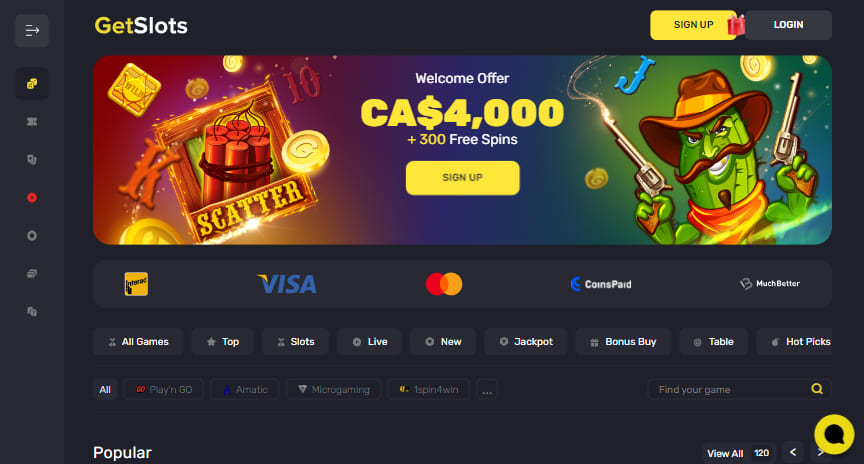Filter by Play'n GO provider
The image size is (864, 464).
pyautogui.click(x=164, y=390)
